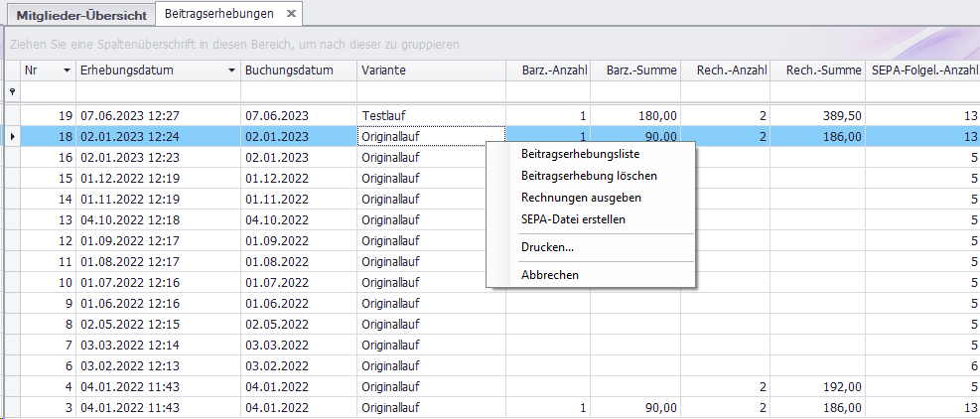Click the filter row icon
Viewport: 980px width, 419px height.
[x=12, y=91]
